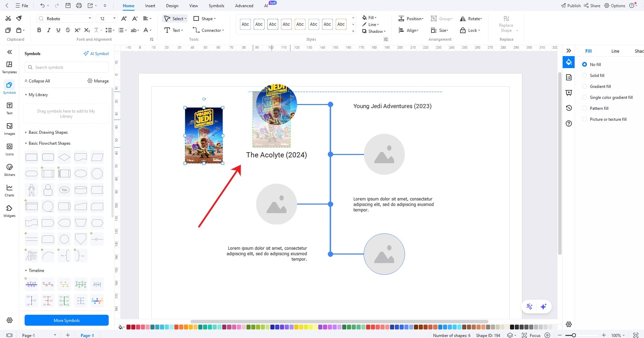Click the More Symbols button

tap(67, 320)
